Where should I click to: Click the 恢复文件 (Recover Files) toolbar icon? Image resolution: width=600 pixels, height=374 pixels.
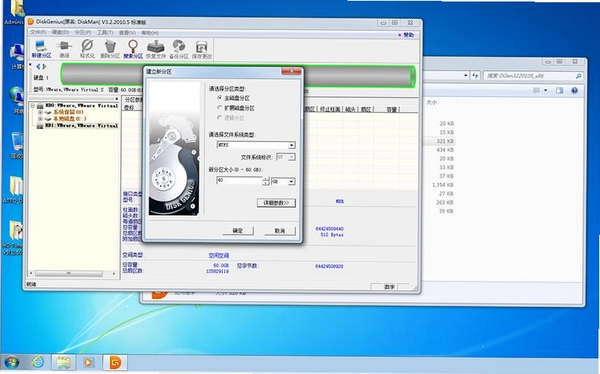(x=156, y=49)
